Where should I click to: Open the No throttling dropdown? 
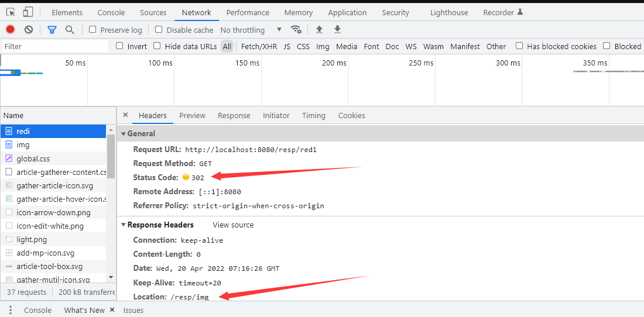tap(251, 30)
